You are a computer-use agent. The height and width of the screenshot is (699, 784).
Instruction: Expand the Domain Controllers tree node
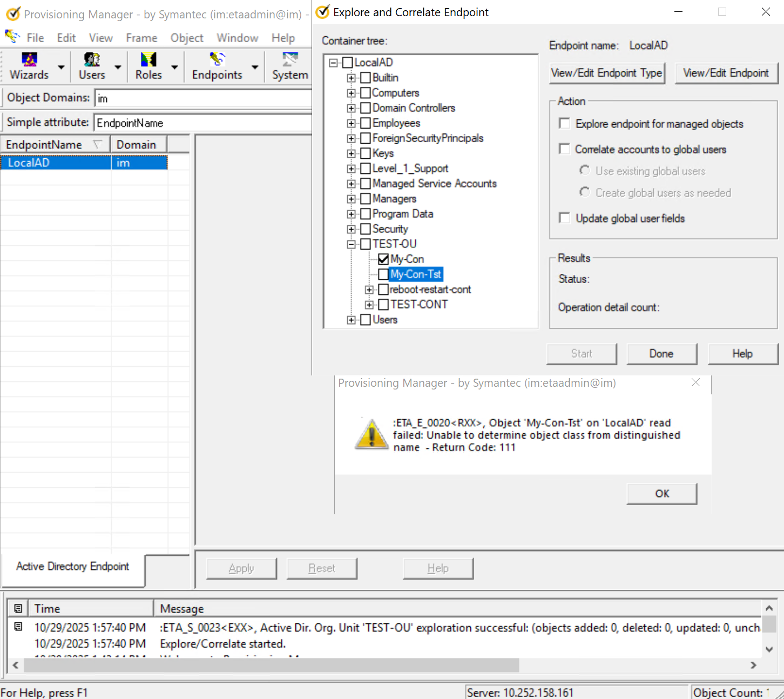(352, 108)
